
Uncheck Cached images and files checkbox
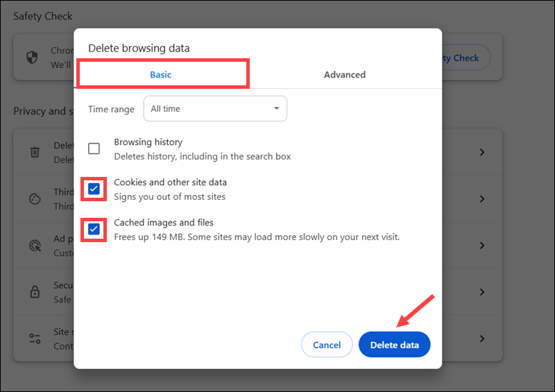point(94,229)
